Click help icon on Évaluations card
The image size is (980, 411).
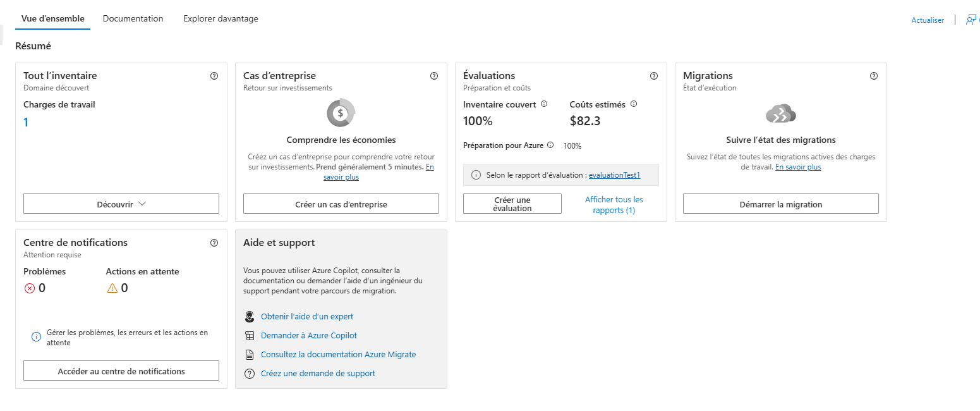pyautogui.click(x=654, y=76)
